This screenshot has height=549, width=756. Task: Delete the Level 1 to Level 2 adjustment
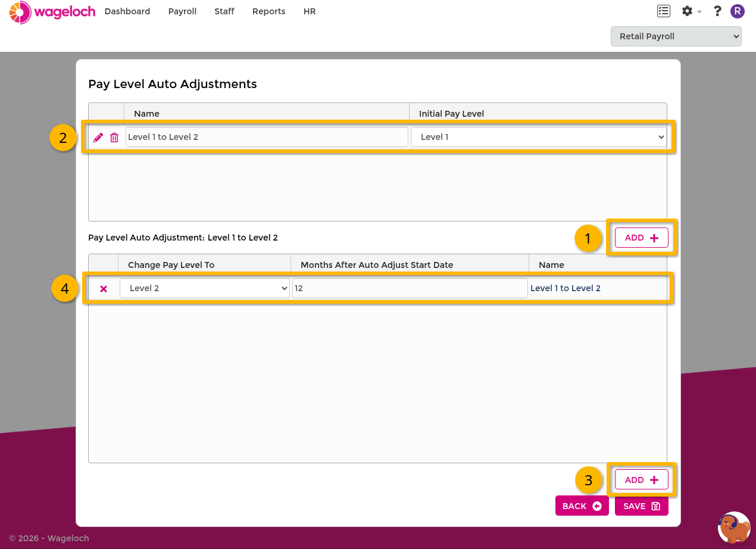click(x=114, y=138)
